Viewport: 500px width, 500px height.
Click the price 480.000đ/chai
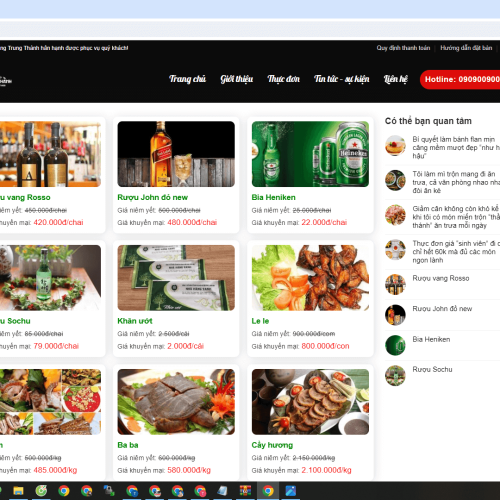(192, 222)
